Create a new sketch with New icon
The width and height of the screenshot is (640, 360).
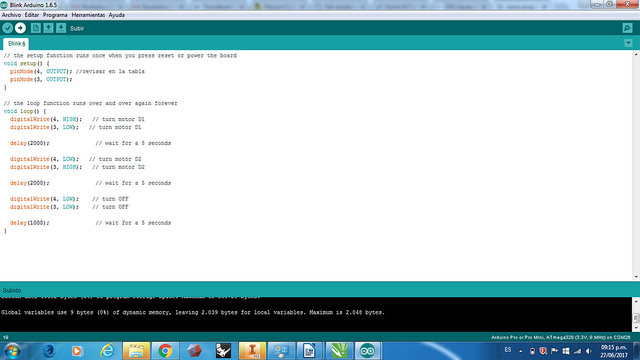pyautogui.click(x=36, y=28)
